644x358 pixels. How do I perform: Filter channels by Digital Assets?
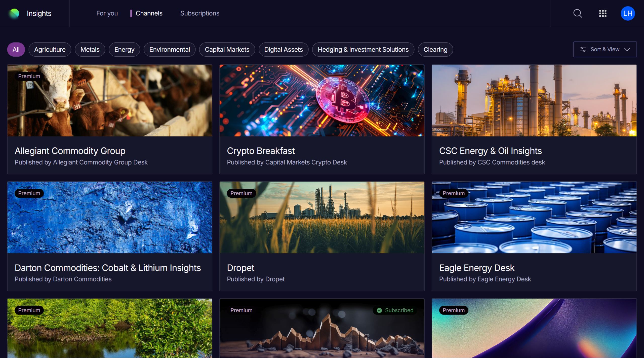tap(284, 50)
